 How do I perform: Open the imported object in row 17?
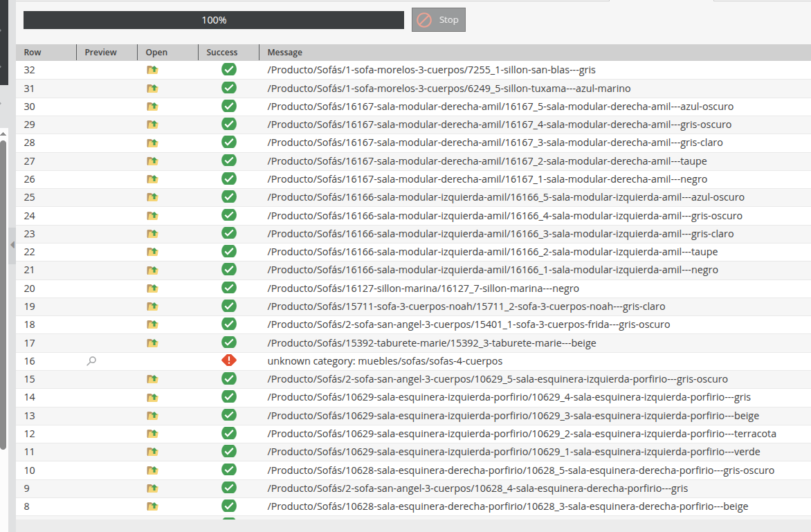tap(152, 343)
